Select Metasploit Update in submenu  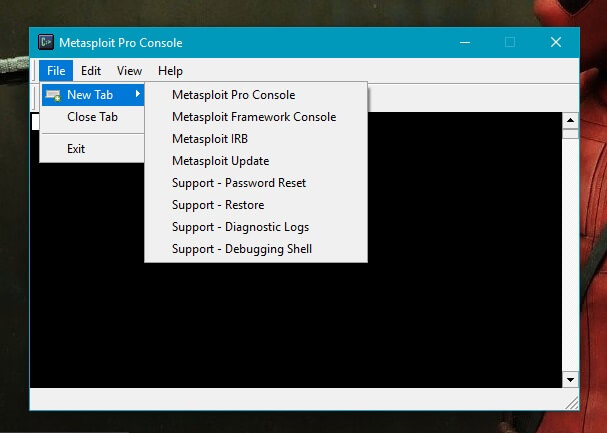(x=256, y=161)
